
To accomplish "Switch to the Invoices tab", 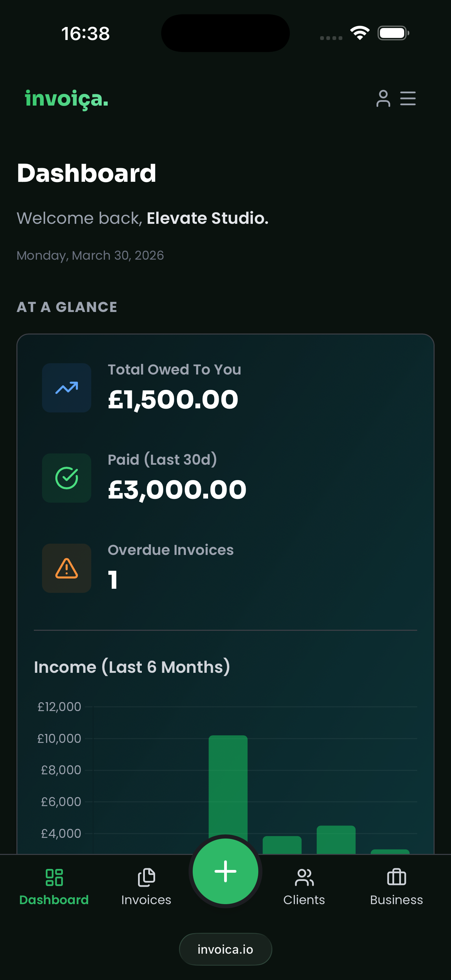I will coord(146,887).
